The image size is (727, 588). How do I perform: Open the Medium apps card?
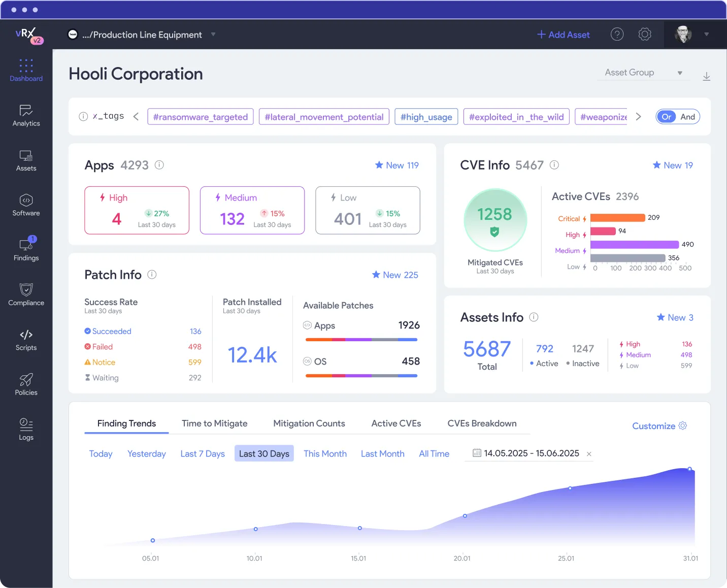point(252,210)
